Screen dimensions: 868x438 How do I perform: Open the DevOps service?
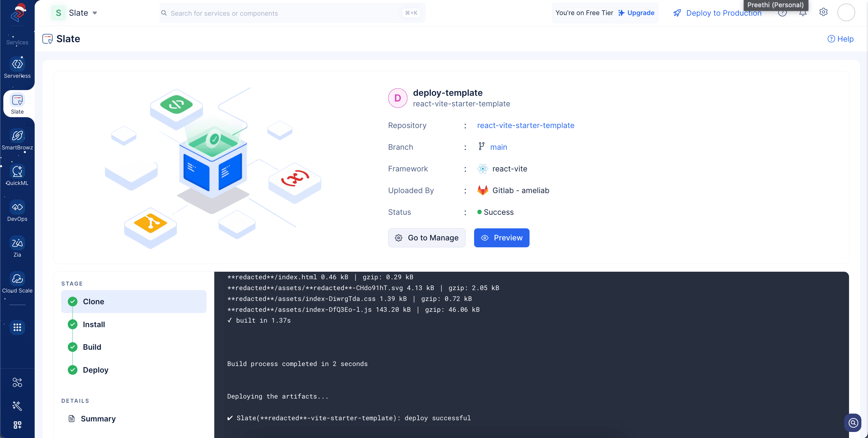coord(17,211)
